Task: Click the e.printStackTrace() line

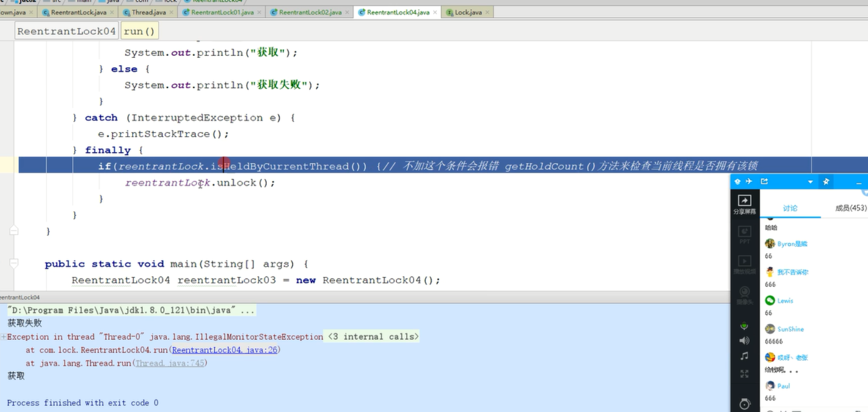Action: coord(163,134)
